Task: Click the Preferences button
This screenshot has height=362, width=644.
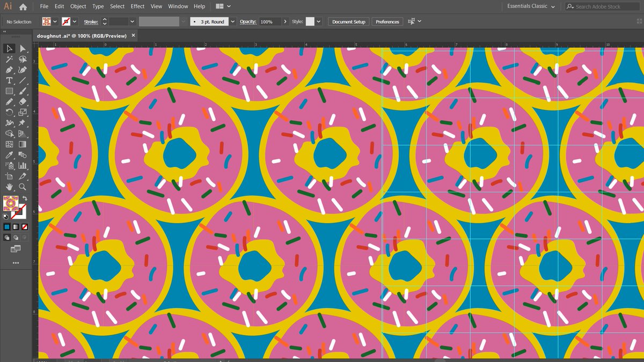Action: (x=387, y=21)
